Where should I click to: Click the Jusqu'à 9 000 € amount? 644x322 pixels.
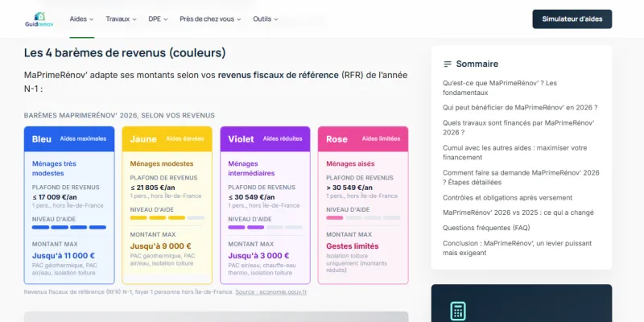click(x=160, y=246)
